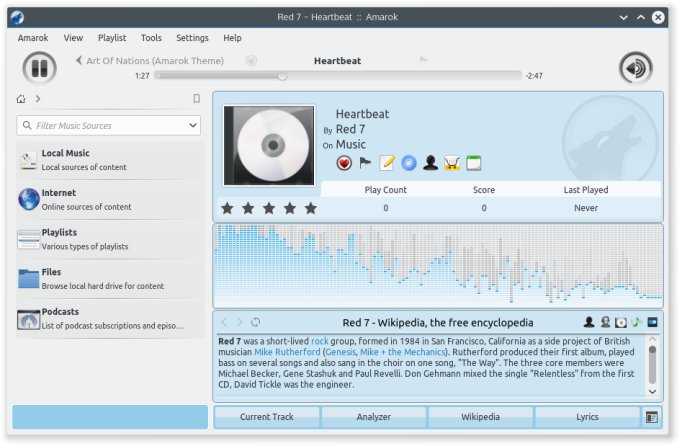Click the home icon in music sources breadcrumb

pyautogui.click(x=21, y=99)
